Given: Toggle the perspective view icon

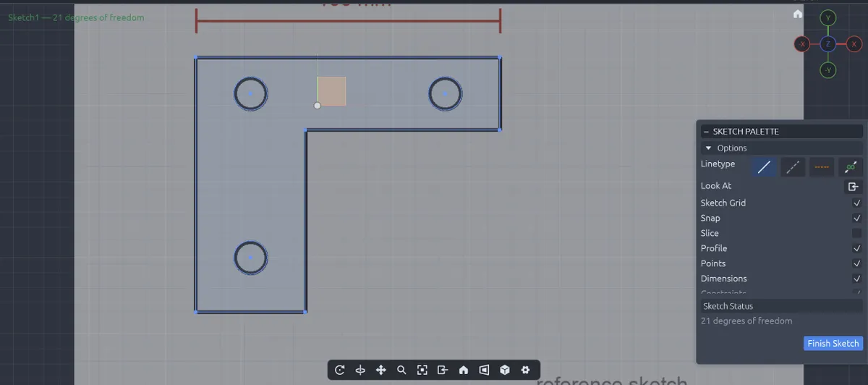Looking at the screenshot, I should 484,370.
